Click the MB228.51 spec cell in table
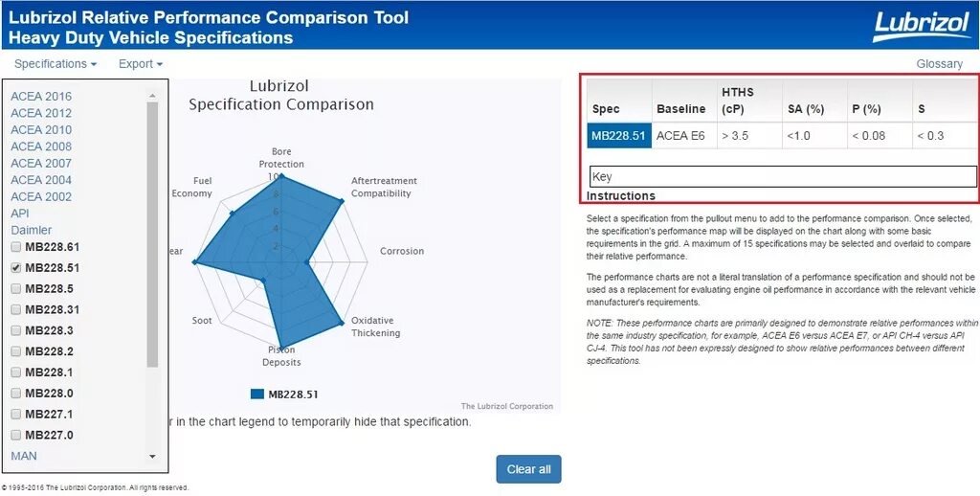980x496 pixels. (617, 136)
